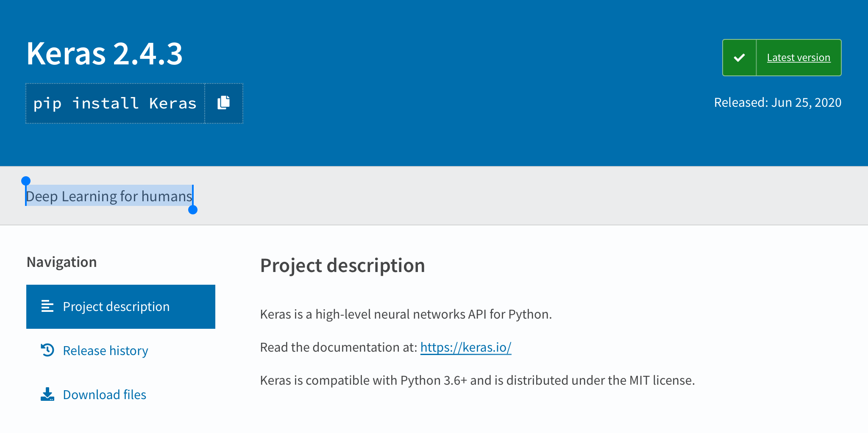
Task: Open the Download files tab
Action: pos(104,395)
